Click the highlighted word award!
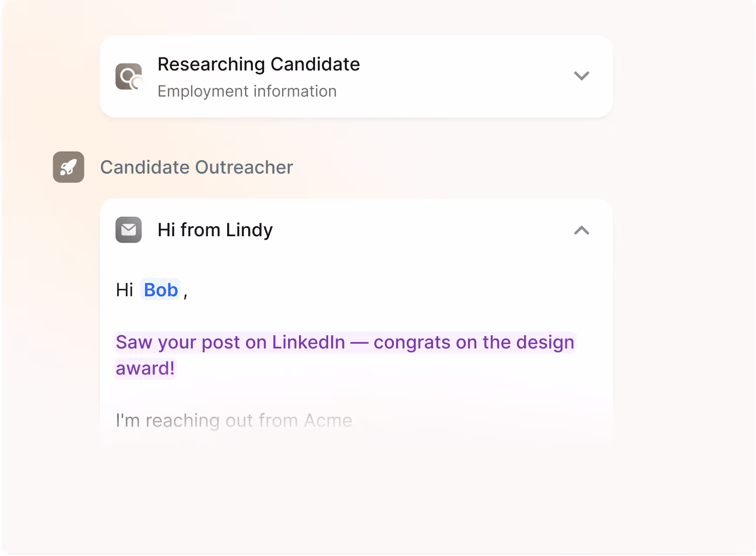Viewport: 756px width, 556px height. click(x=145, y=368)
